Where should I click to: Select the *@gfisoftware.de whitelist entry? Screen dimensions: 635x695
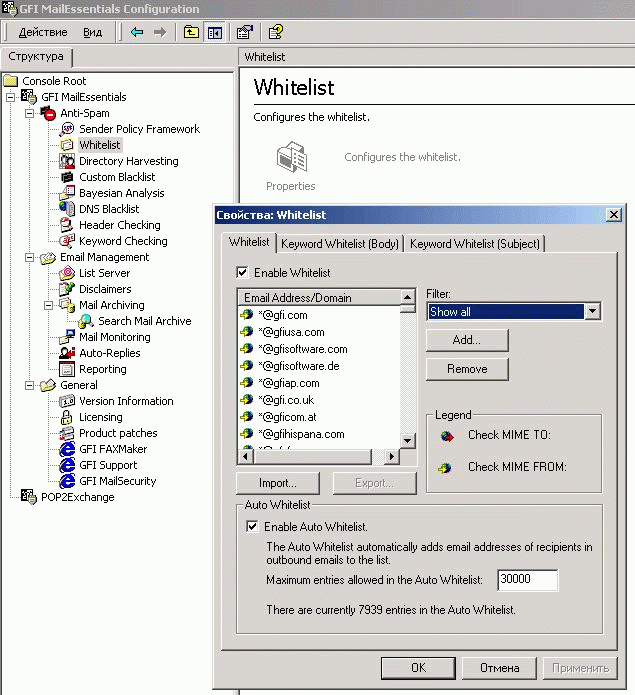pos(299,366)
